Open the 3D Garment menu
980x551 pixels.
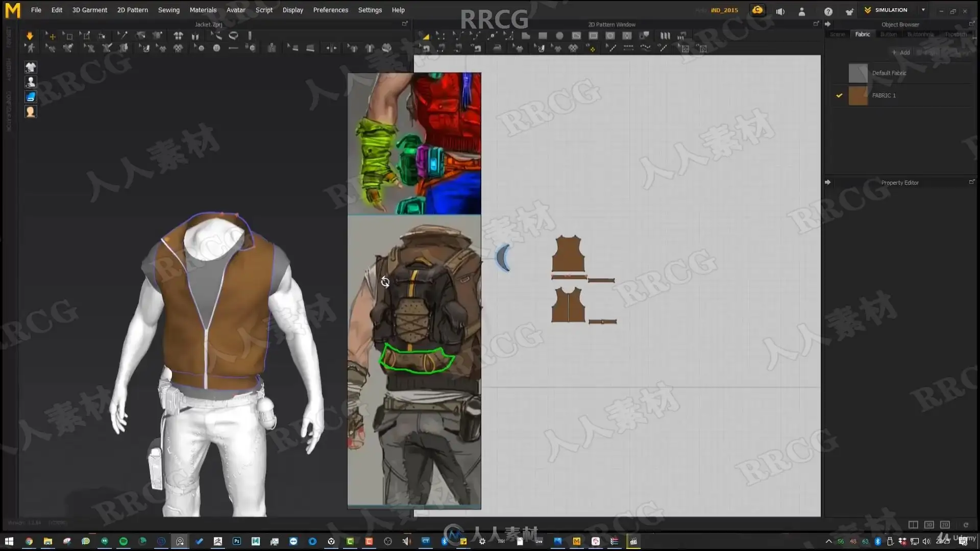(89, 10)
